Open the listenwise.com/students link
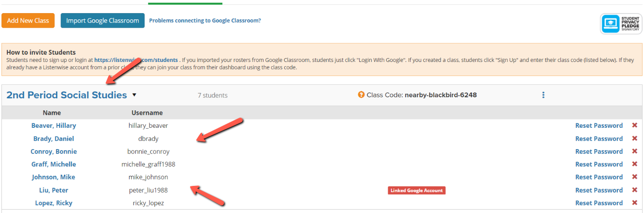 pos(136,60)
